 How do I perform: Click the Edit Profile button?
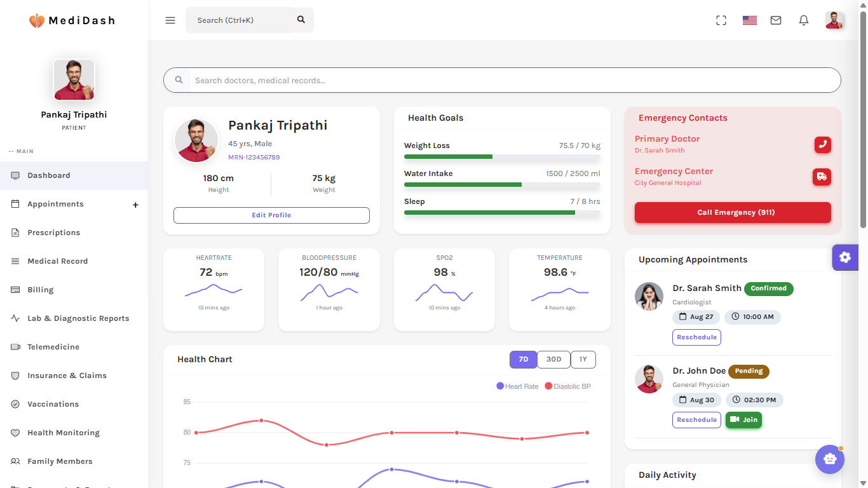271,215
